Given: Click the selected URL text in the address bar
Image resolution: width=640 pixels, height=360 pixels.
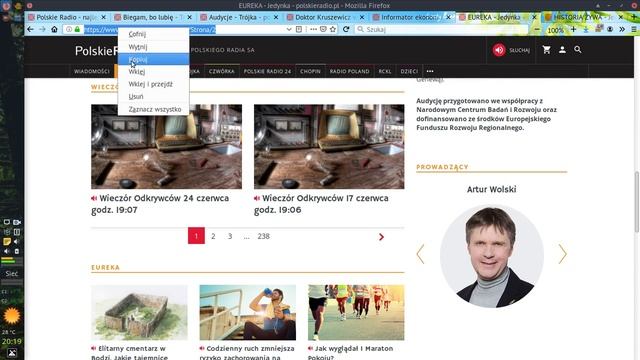Looking at the screenshot, I should (x=150, y=29).
